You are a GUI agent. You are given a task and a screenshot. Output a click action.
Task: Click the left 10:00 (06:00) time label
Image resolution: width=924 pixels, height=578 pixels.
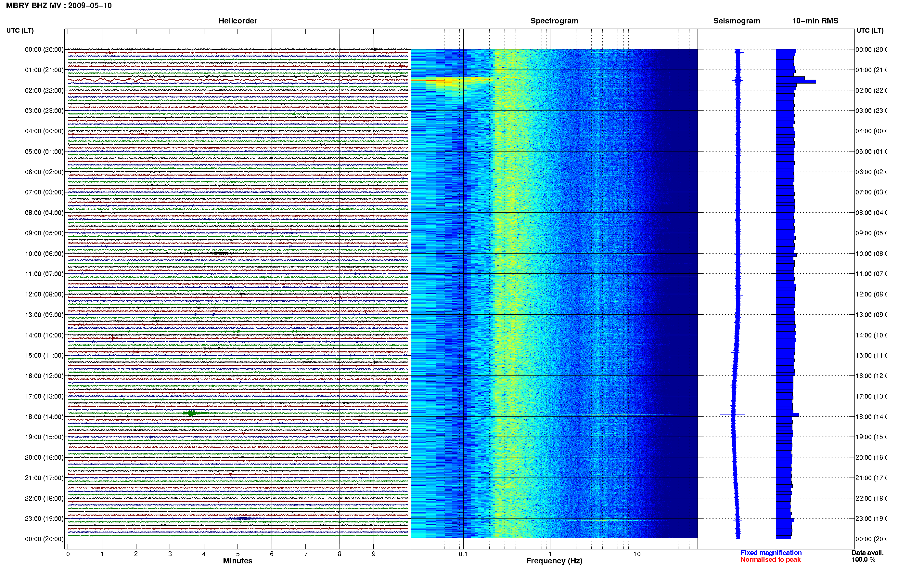click(x=44, y=254)
